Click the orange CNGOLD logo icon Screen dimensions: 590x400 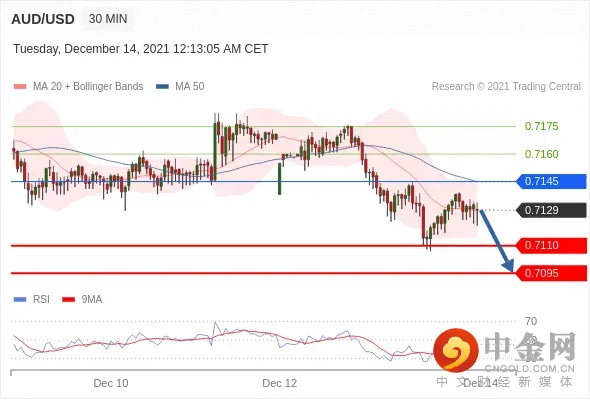pos(456,350)
